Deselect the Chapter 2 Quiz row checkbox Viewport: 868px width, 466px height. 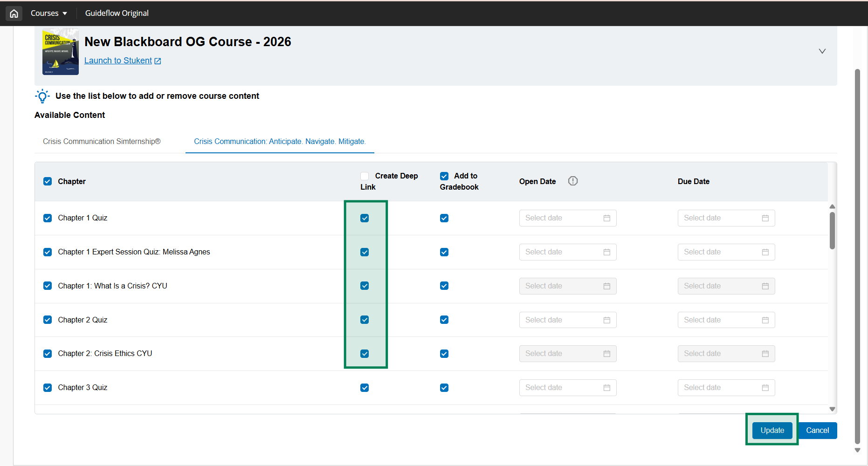48,320
